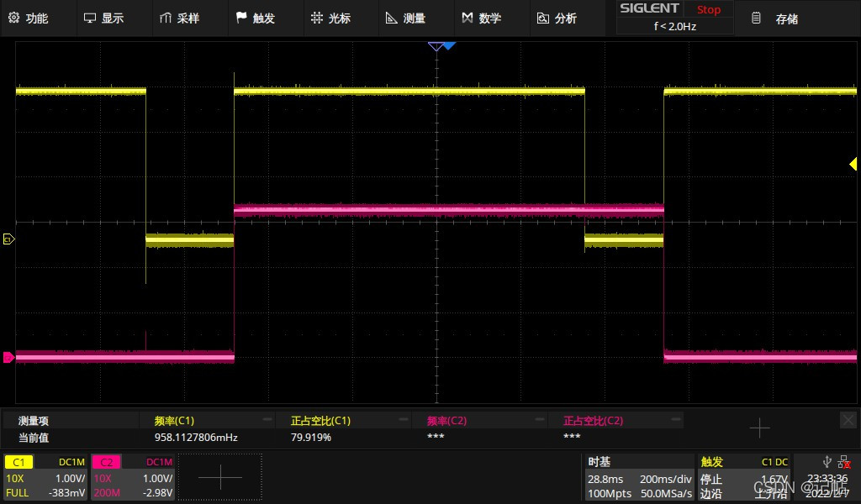Click the 200ms/div timebase value

pyautogui.click(x=666, y=479)
